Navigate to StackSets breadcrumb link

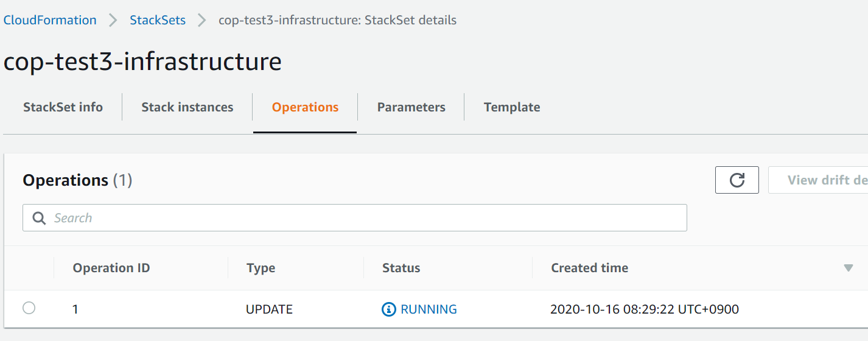[158, 20]
